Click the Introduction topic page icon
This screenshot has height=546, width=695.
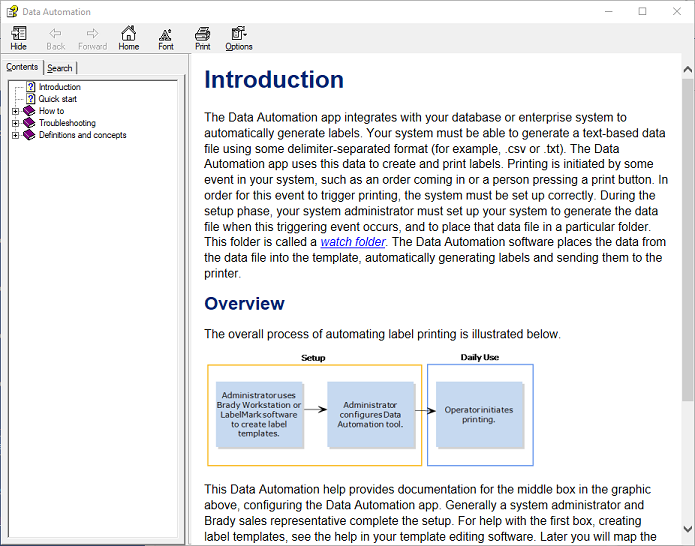(30, 87)
